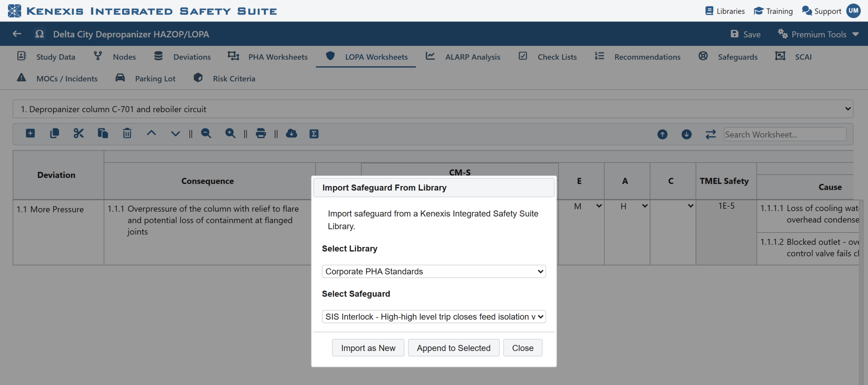868x385 pixels.
Task: Open the Training link
Action: pyautogui.click(x=780, y=11)
